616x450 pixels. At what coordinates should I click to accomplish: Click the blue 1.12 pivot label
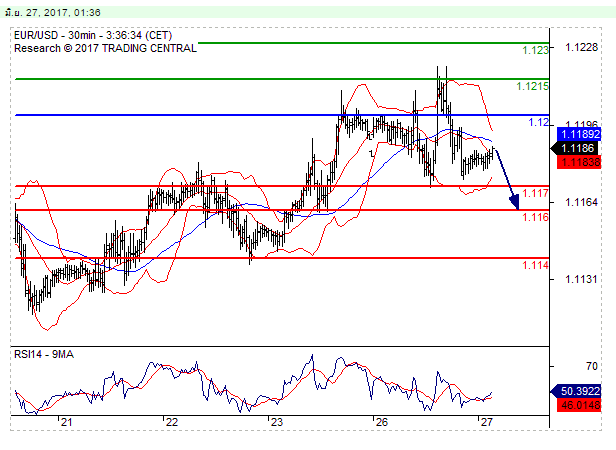[x=539, y=122]
